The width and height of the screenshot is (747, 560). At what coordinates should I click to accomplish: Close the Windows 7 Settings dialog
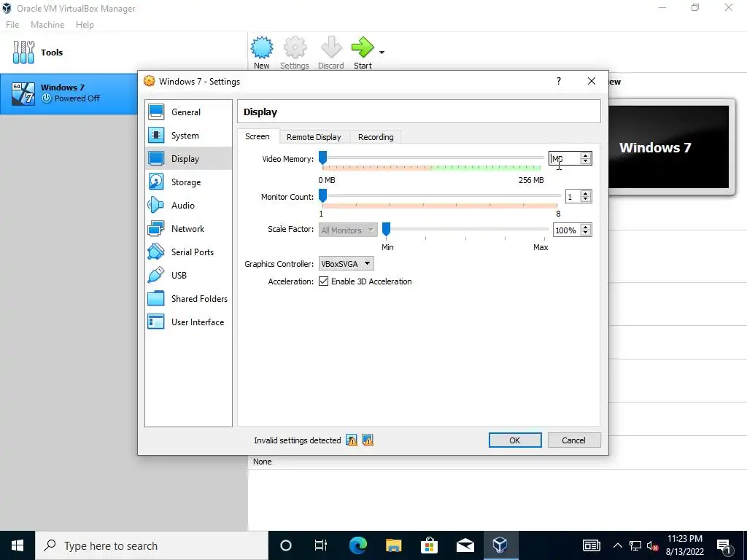591,81
